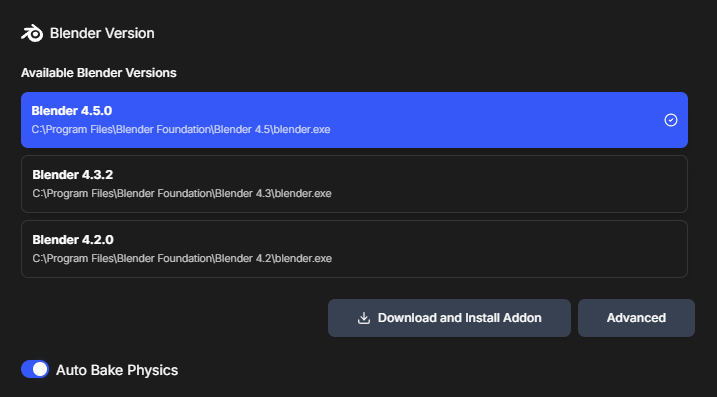Click the Blender 4.3 blender.exe path
This screenshot has width=717, height=397.
[182, 193]
